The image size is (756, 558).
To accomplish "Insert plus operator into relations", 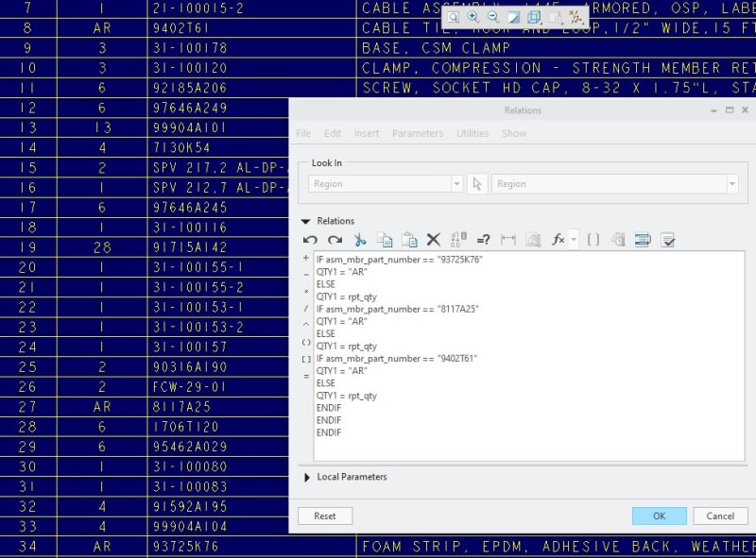I will coord(305,259).
